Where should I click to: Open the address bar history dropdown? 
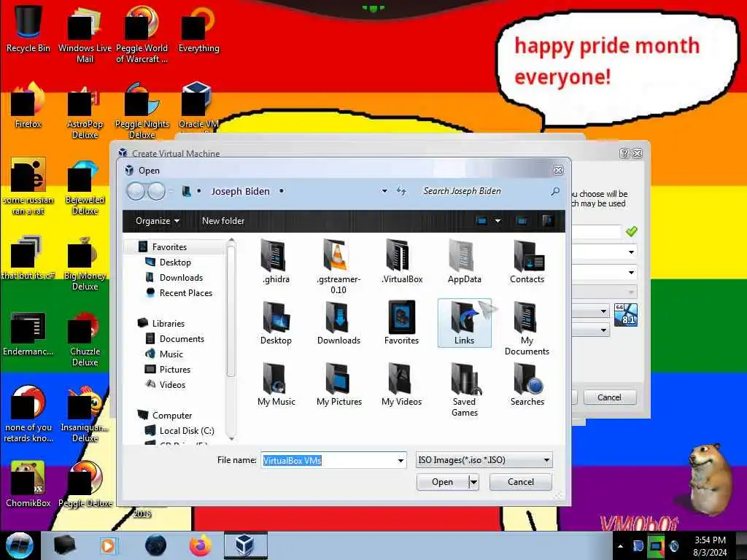[384, 192]
